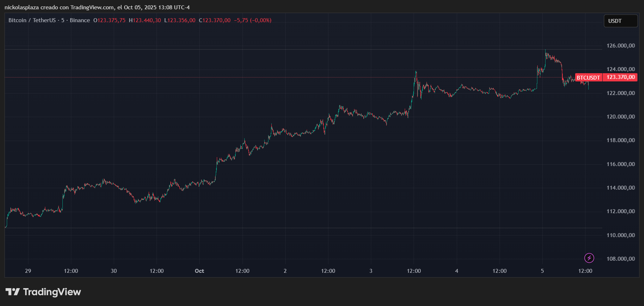Select the Oct label on the time axis

[x=199, y=271]
